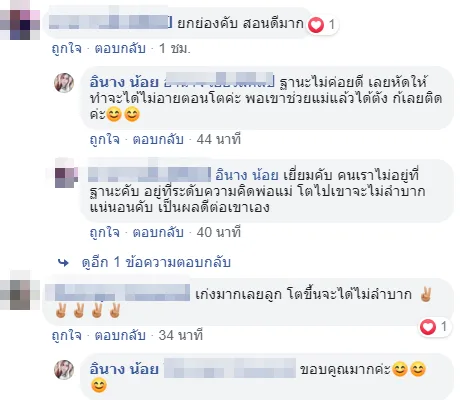Click ตอบกลับ on the 40 นาที reply
This screenshot has height=400, width=475.
coord(158,232)
